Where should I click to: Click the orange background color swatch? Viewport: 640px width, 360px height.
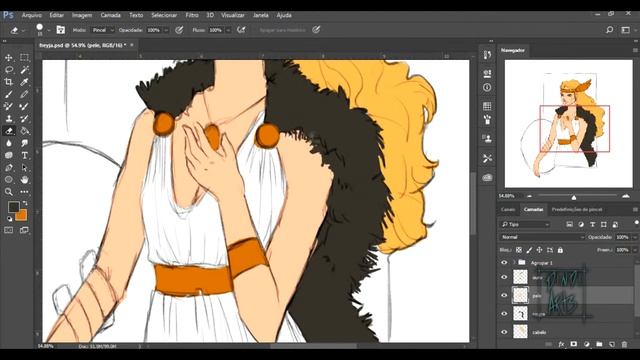pyautogui.click(x=22, y=216)
